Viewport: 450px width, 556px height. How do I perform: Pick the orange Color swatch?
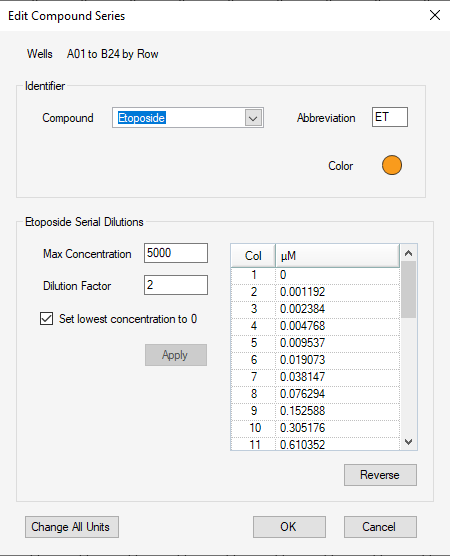point(392,165)
